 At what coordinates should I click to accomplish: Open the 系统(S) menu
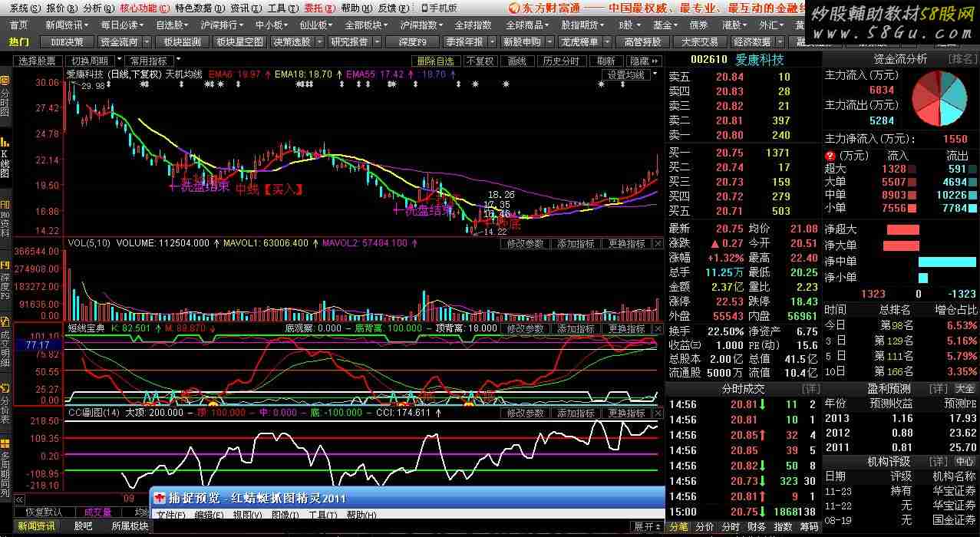tap(25, 8)
